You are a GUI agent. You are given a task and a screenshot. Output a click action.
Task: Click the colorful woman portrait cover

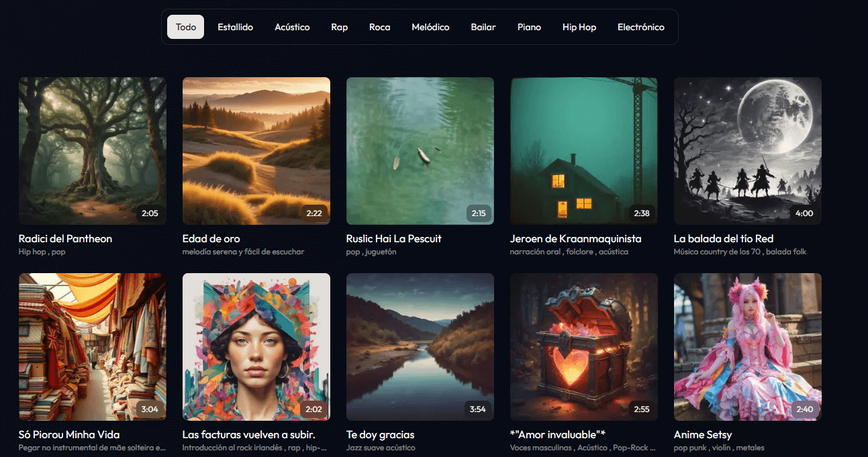(256, 347)
